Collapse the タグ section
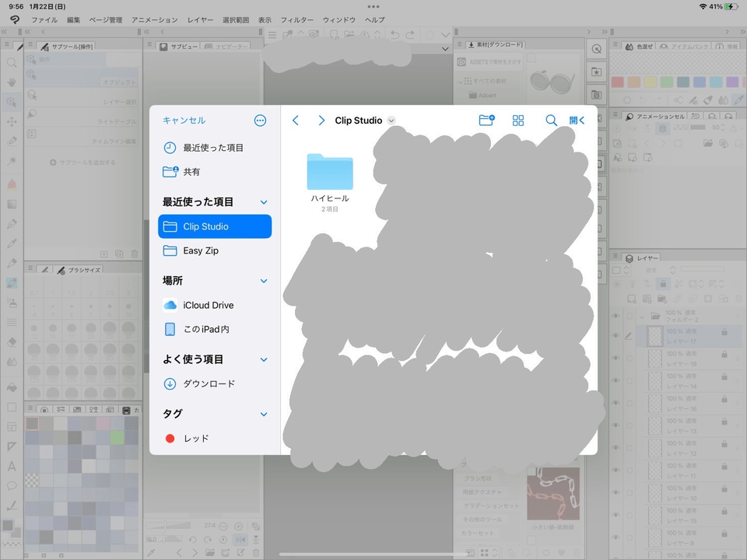 [x=264, y=415]
